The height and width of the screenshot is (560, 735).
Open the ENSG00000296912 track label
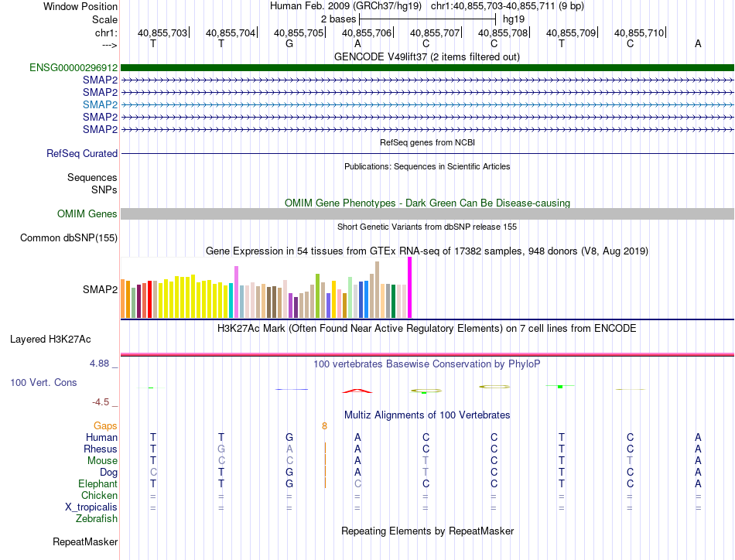click(73, 67)
